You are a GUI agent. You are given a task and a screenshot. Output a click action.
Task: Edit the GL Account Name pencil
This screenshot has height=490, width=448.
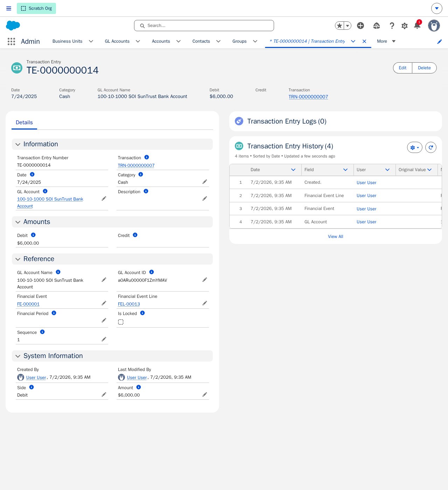104,280
